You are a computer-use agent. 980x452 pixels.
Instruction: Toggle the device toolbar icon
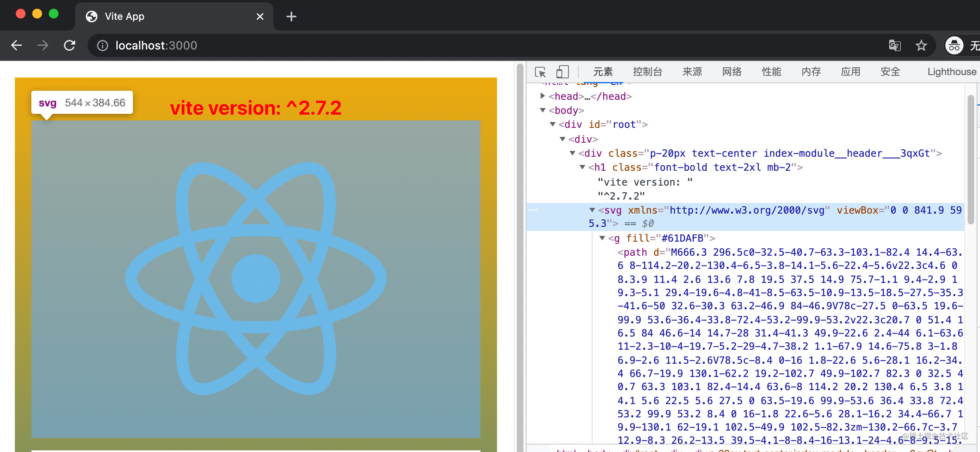[562, 72]
